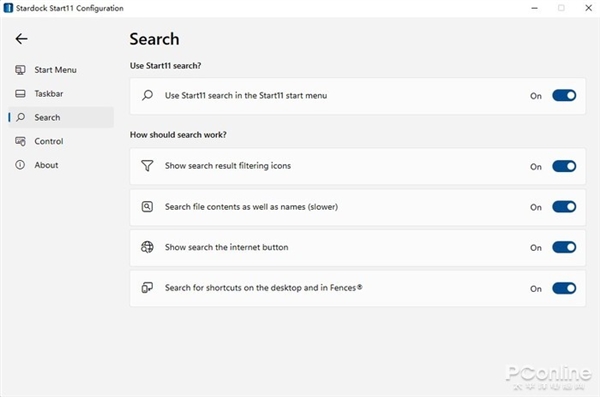Close the Start11 Configuration window

coord(589,8)
